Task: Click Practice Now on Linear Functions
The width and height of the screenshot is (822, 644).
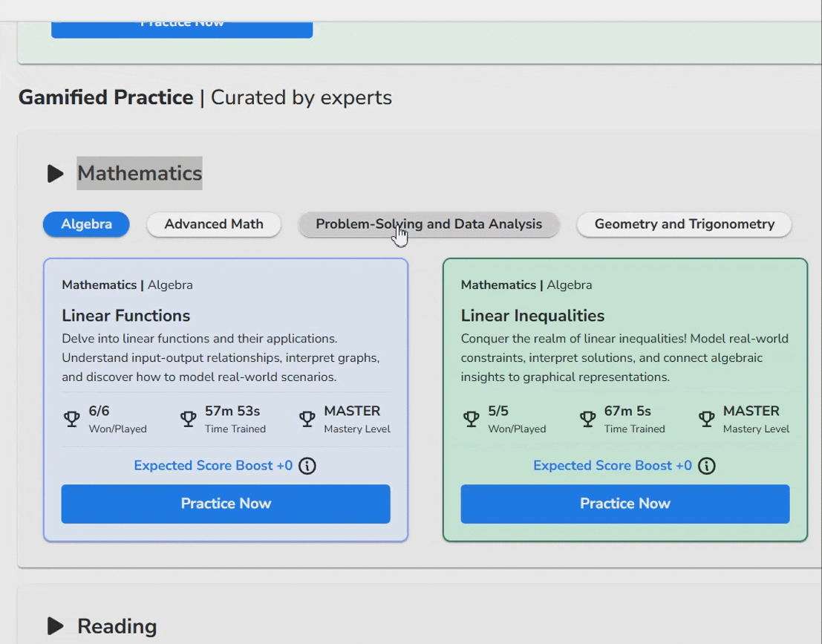Action: [226, 504]
